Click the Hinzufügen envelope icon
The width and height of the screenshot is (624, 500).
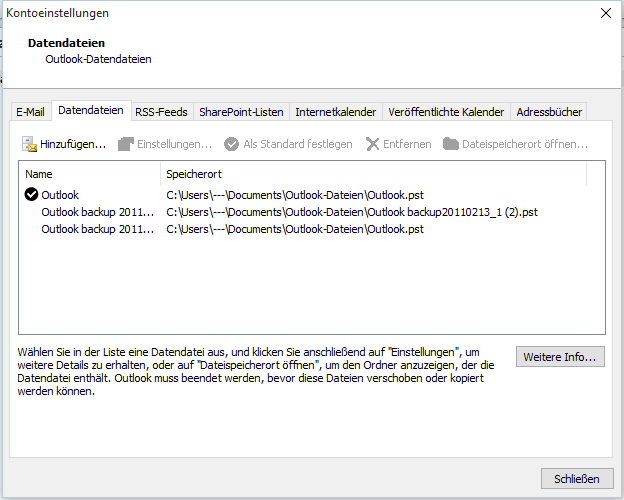coord(29,144)
